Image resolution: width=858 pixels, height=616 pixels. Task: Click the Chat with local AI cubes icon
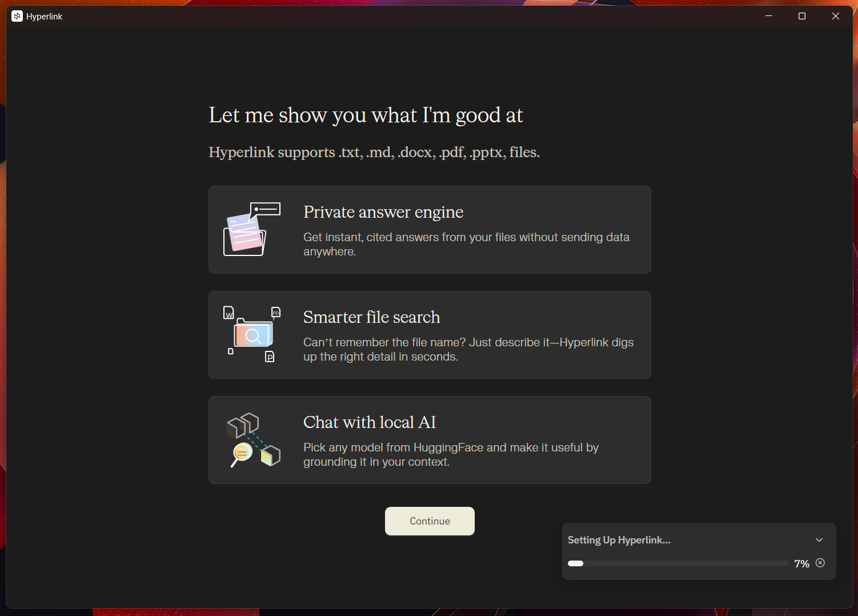click(x=253, y=440)
